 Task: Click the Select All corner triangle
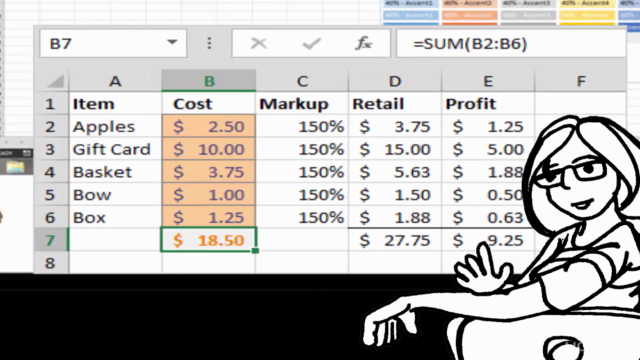(x=55, y=81)
